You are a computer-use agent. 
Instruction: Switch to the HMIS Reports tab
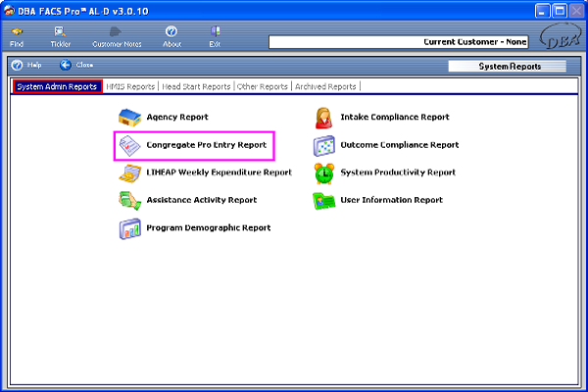pos(130,87)
